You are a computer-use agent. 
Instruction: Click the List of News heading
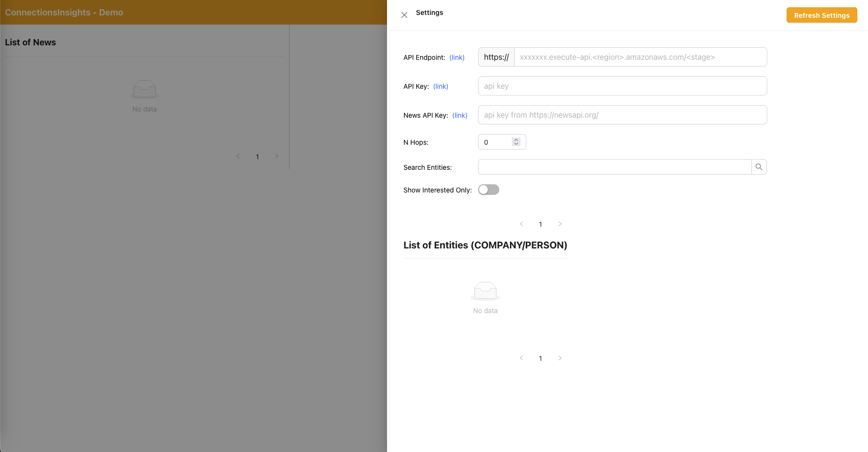pyautogui.click(x=30, y=42)
